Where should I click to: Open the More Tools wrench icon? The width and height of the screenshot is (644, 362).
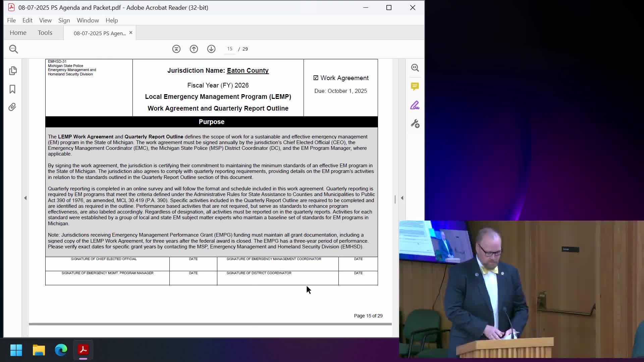(x=415, y=124)
